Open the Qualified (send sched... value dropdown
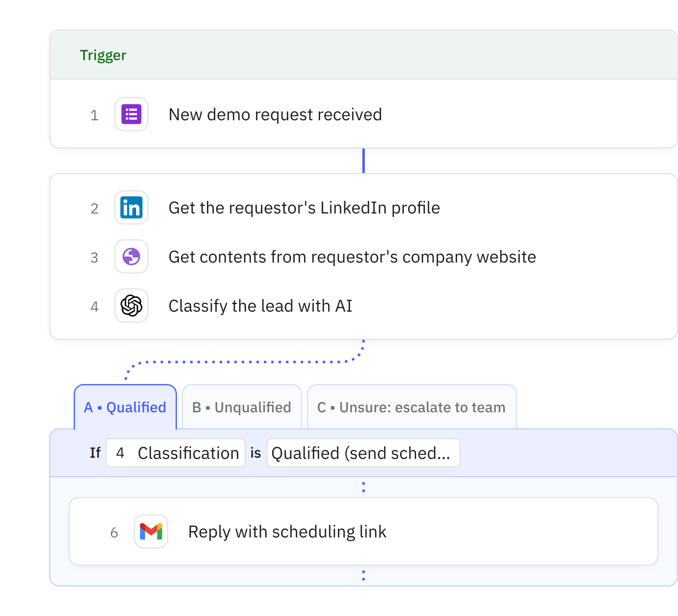 pos(363,453)
